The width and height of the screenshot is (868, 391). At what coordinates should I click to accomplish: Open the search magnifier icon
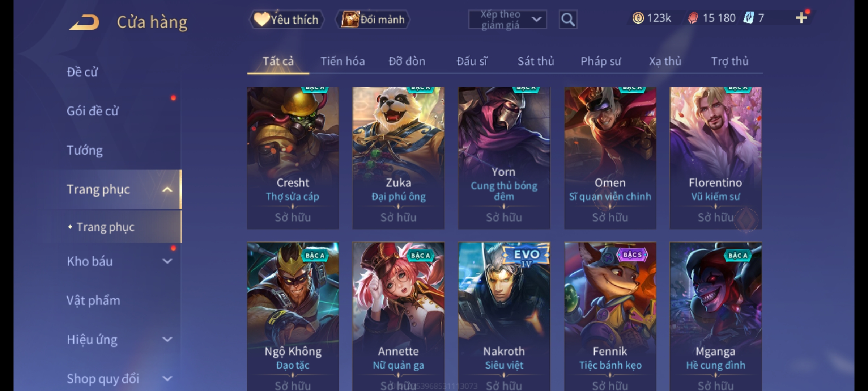pyautogui.click(x=568, y=20)
